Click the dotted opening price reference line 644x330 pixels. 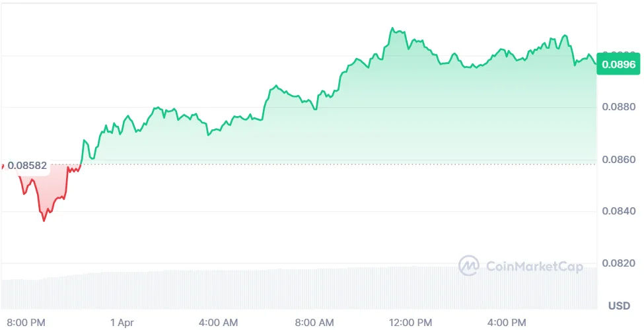point(330,164)
